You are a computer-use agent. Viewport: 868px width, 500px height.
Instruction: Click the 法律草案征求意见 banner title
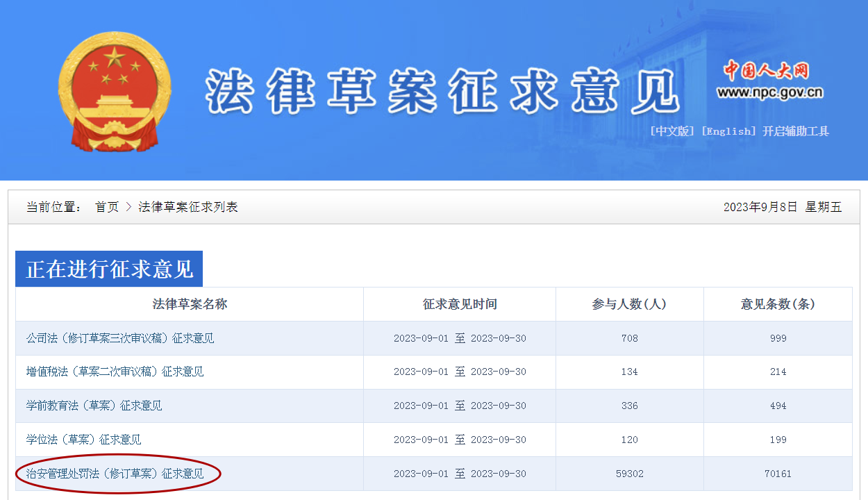point(442,92)
